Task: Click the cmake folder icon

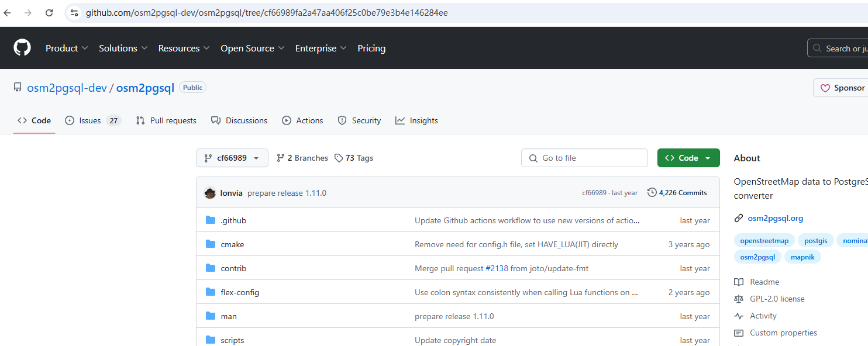Action: [211, 244]
